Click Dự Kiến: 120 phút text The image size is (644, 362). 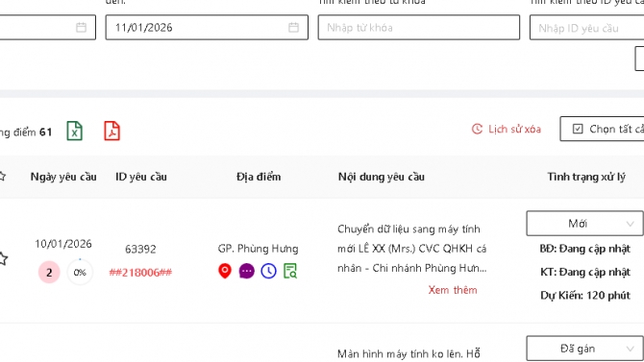584,295
